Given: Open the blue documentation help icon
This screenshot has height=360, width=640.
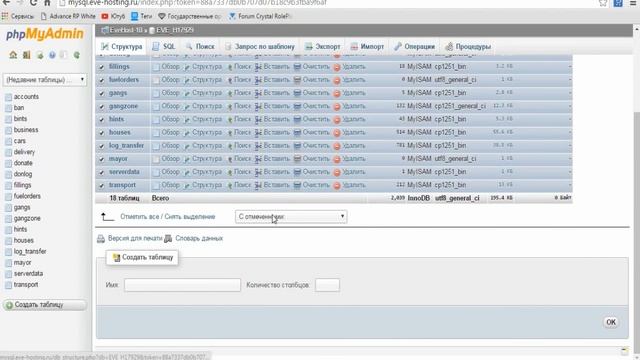Looking at the screenshot, I should (x=52, y=55).
